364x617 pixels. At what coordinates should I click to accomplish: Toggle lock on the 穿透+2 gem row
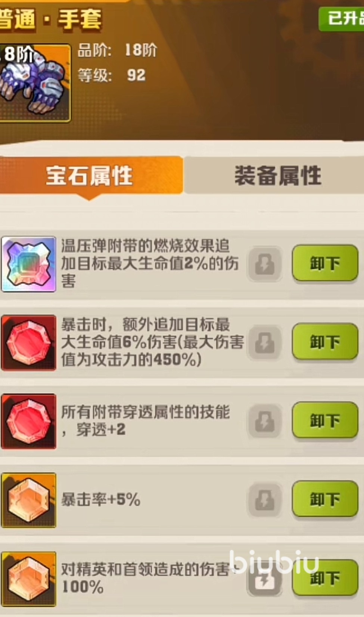coord(265,421)
